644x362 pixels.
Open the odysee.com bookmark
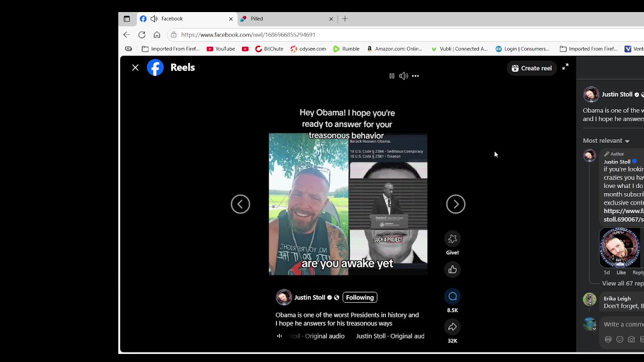308,49
